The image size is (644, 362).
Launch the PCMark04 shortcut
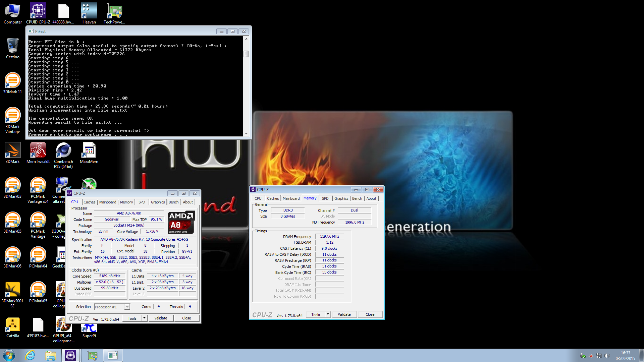[38, 258]
